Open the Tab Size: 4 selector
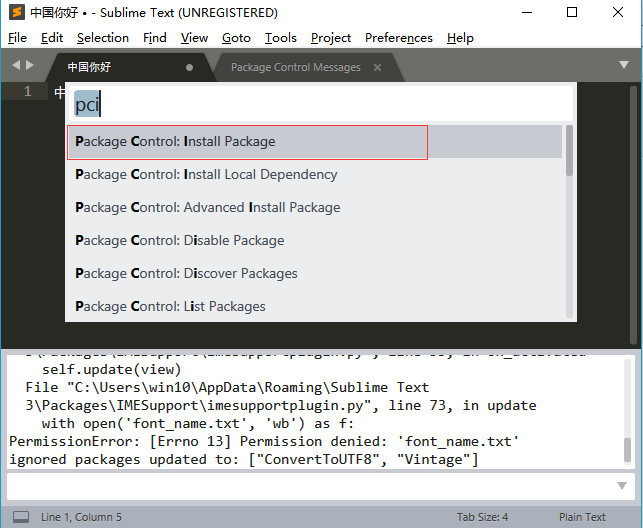643x528 pixels. point(482,517)
